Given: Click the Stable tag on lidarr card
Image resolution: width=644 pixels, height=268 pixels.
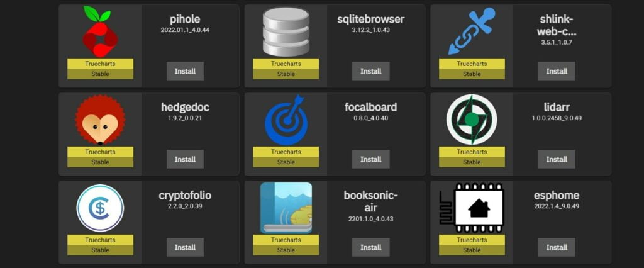Looking at the screenshot, I should point(472,162).
